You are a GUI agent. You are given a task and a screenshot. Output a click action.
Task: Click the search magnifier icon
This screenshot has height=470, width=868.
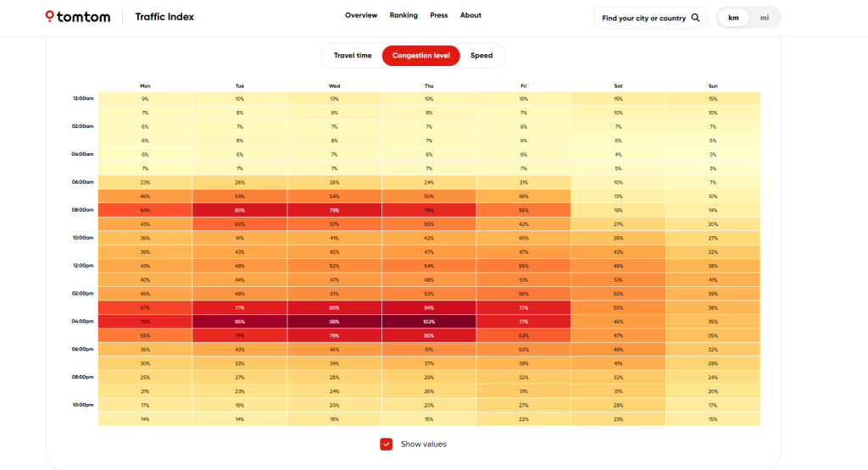(x=695, y=18)
